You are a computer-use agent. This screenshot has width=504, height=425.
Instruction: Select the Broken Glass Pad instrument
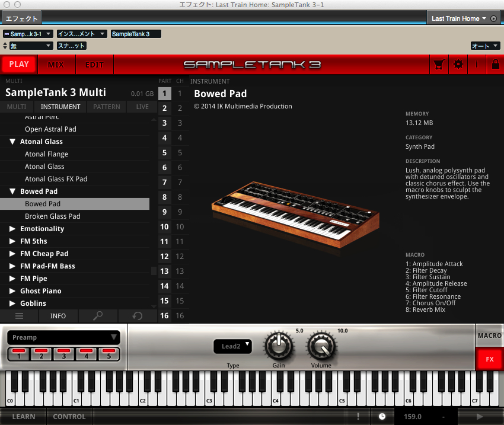click(75, 216)
